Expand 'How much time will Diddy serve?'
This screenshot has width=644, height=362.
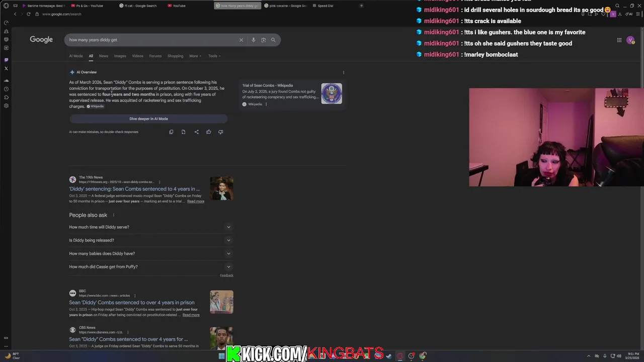coord(151,227)
